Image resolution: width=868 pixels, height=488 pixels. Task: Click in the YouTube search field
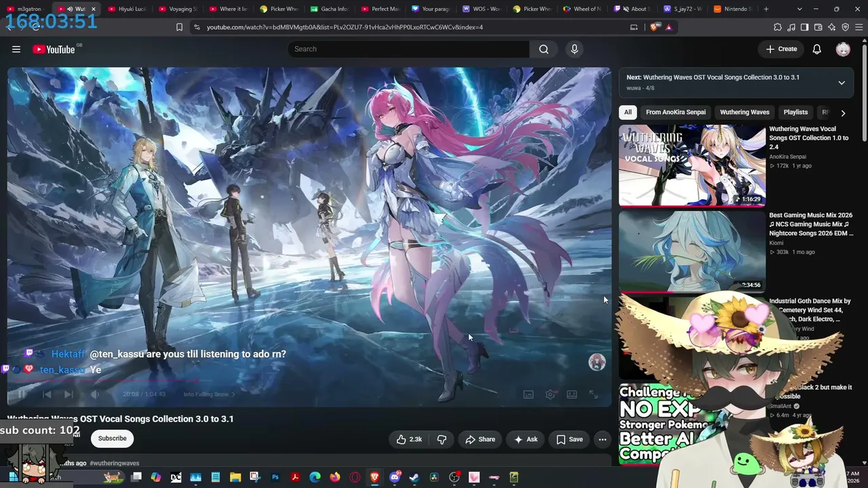408,49
